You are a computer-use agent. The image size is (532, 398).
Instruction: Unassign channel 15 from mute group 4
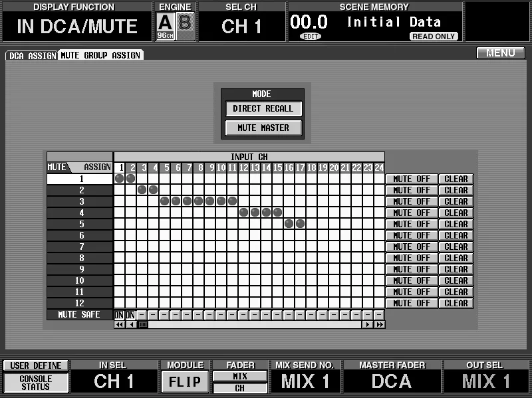pyautogui.click(x=277, y=213)
